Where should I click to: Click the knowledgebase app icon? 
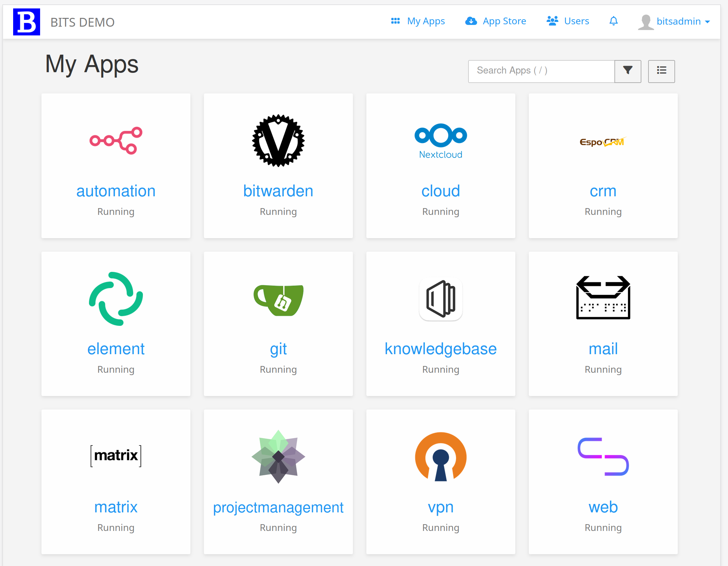pyautogui.click(x=441, y=299)
